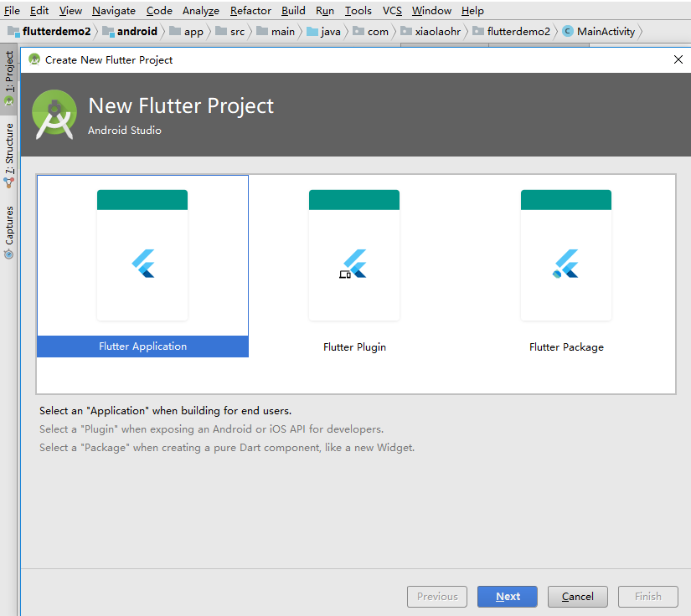Open the Analyze menu
Viewport: 691px width, 616px height.
click(x=201, y=11)
